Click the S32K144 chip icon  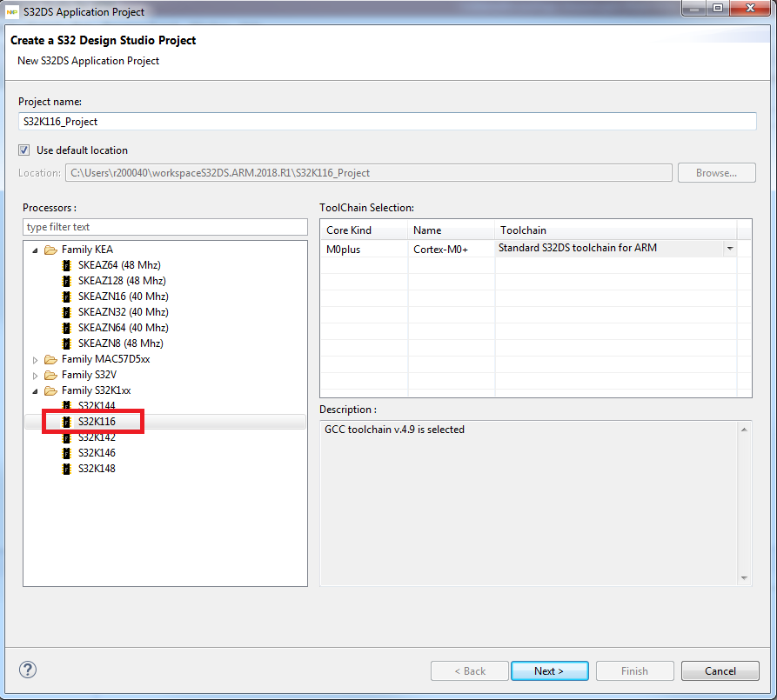coord(66,406)
